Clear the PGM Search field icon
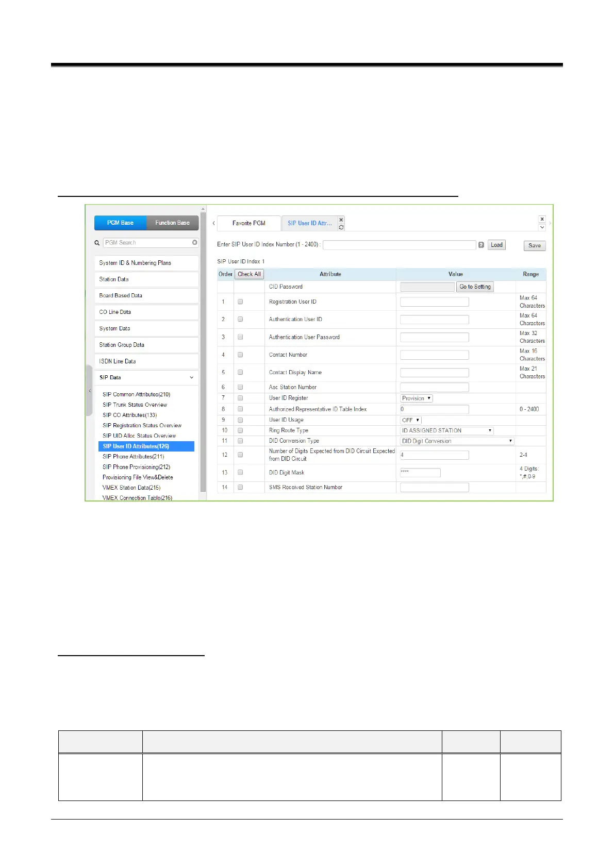The height and width of the screenshot is (868, 614). point(195,242)
